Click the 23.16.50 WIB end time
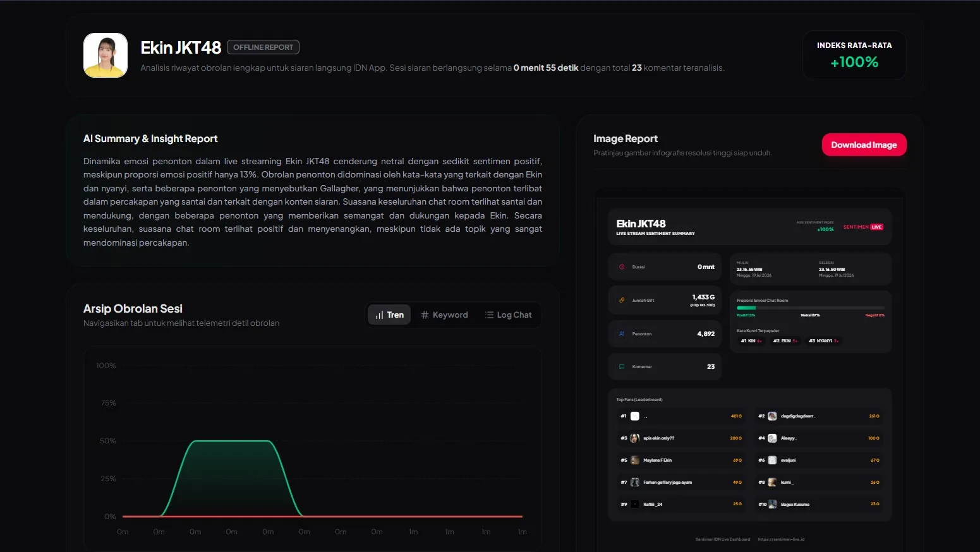Viewport: 980px width, 552px height. 832,269
